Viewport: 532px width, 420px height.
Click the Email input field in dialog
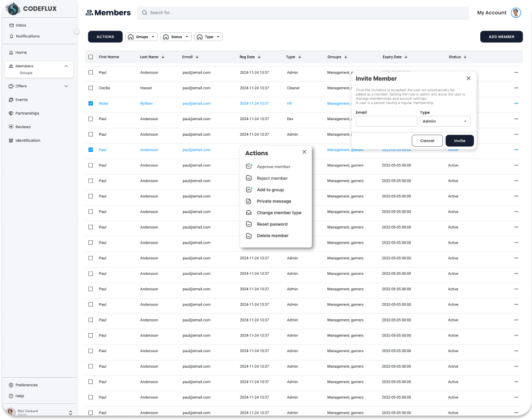coord(386,121)
